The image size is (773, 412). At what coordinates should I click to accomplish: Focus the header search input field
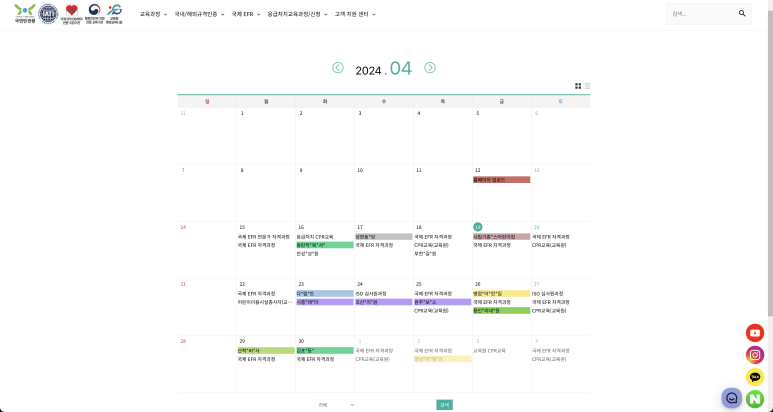click(702, 14)
